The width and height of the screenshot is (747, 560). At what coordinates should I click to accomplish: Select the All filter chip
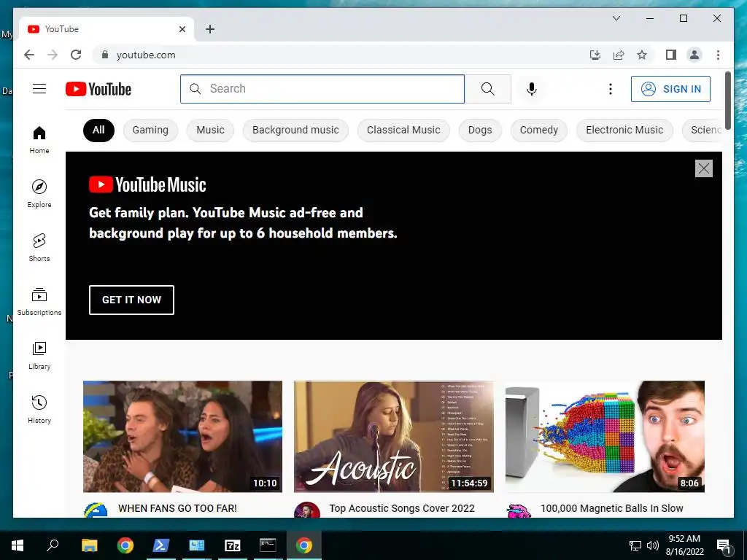point(98,130)
